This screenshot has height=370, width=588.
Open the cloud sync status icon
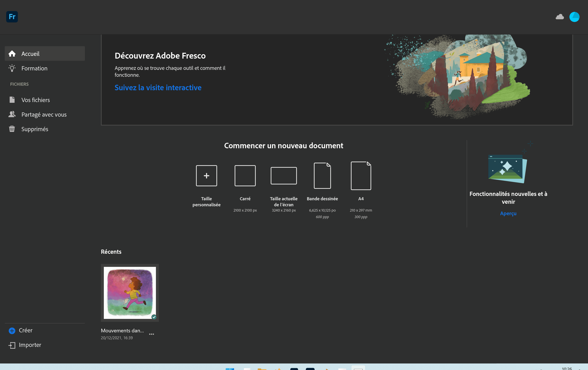pos(559,17)
